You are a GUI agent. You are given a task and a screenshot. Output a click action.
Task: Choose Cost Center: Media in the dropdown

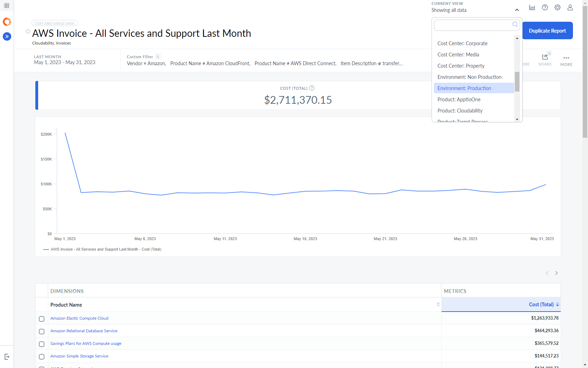[x=458, y=54]
